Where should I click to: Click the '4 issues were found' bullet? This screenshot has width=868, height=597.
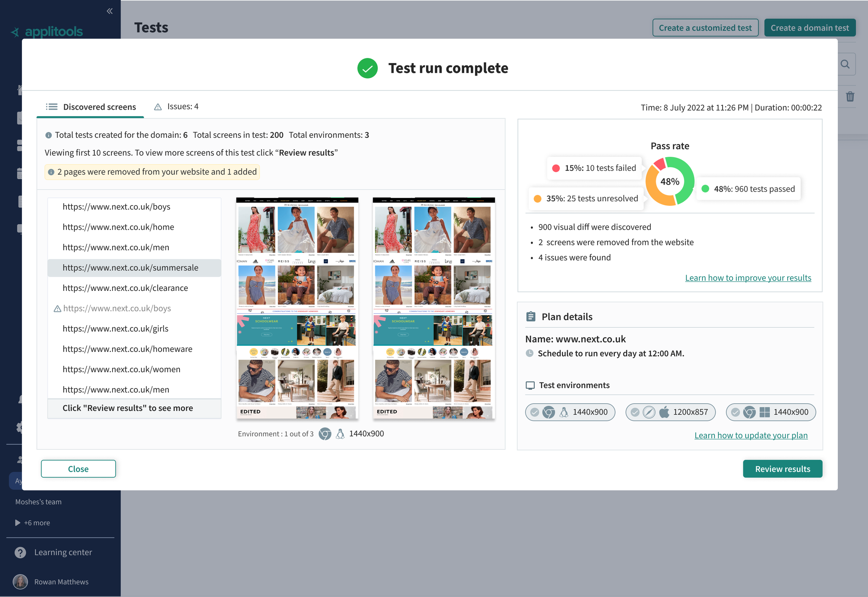[574, 258]
